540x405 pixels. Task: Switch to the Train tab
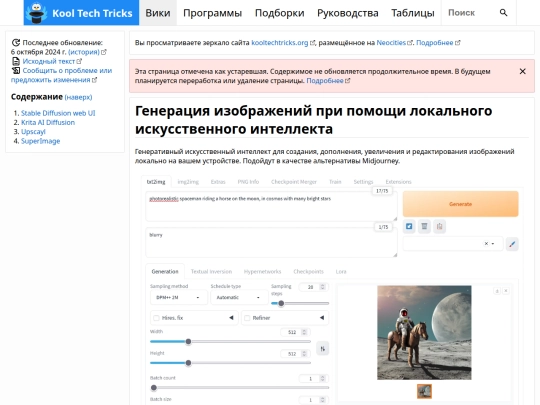[x=335, y=182]
